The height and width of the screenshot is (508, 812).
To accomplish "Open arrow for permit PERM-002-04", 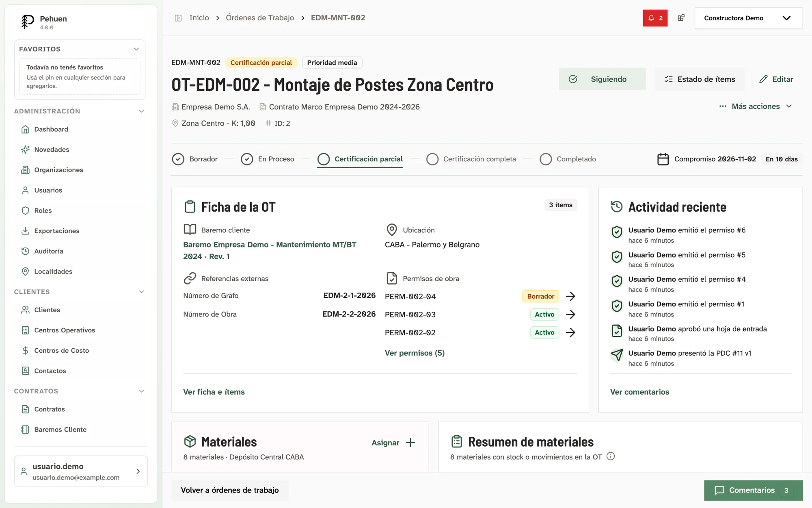I will 570,296.
